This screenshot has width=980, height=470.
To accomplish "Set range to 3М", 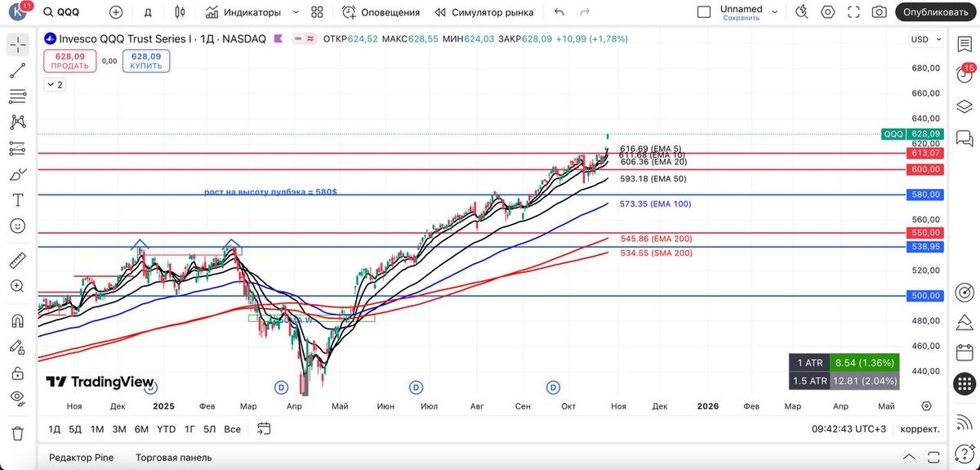I will 119,429.
